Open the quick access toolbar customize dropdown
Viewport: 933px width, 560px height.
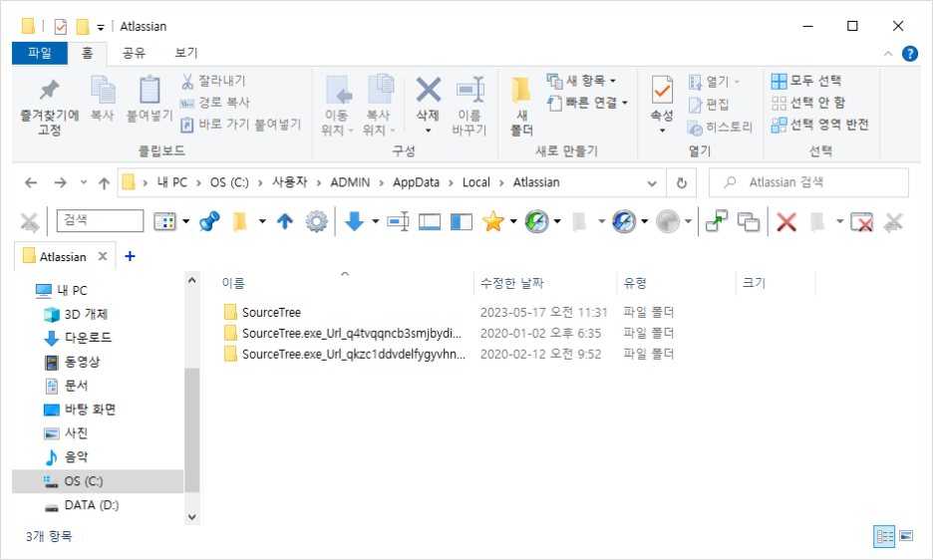tap(101, 27)
